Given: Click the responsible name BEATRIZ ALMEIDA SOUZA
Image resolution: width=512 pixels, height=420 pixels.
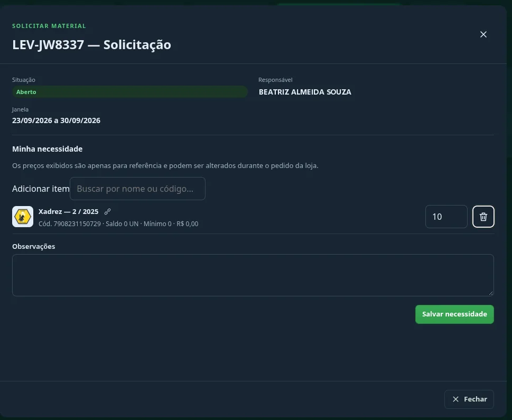Looking at the screenshot, I should click(305, 92).
